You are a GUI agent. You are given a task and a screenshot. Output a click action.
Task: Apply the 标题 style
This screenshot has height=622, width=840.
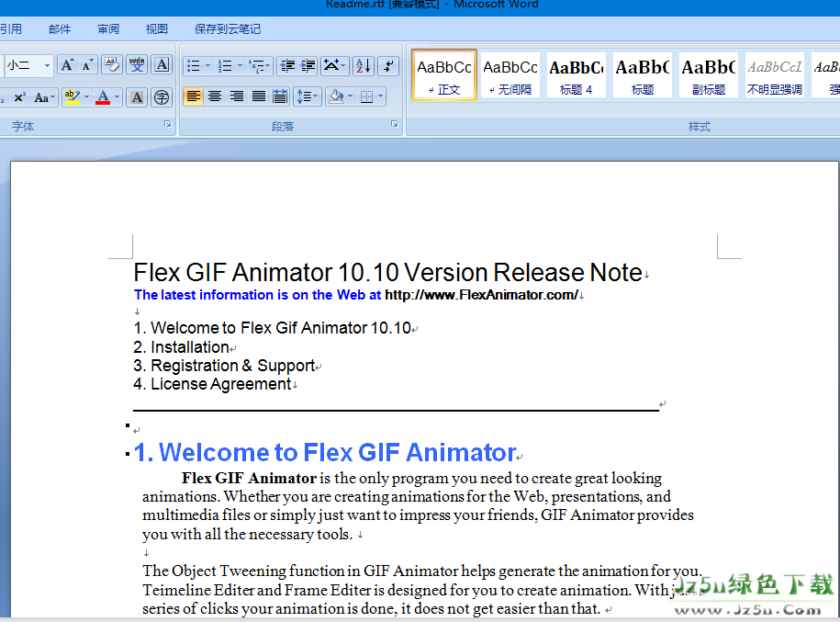coord(643,75)
